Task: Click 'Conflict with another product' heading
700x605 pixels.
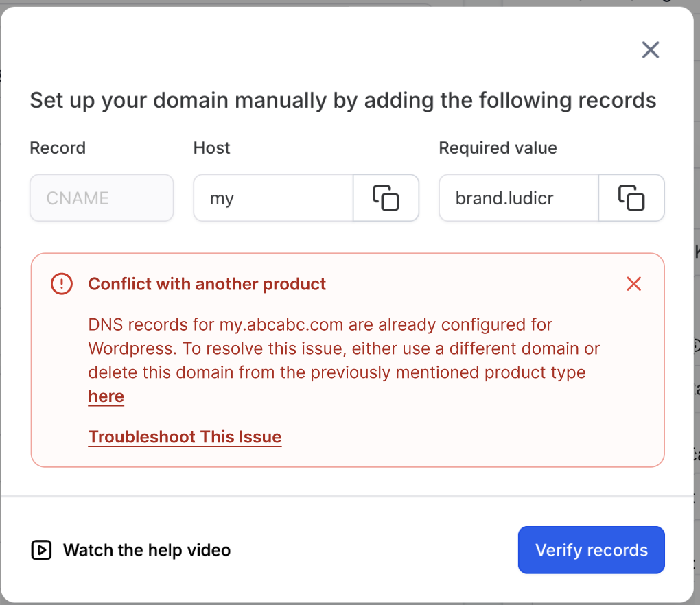Action: (x=207, y=284)
